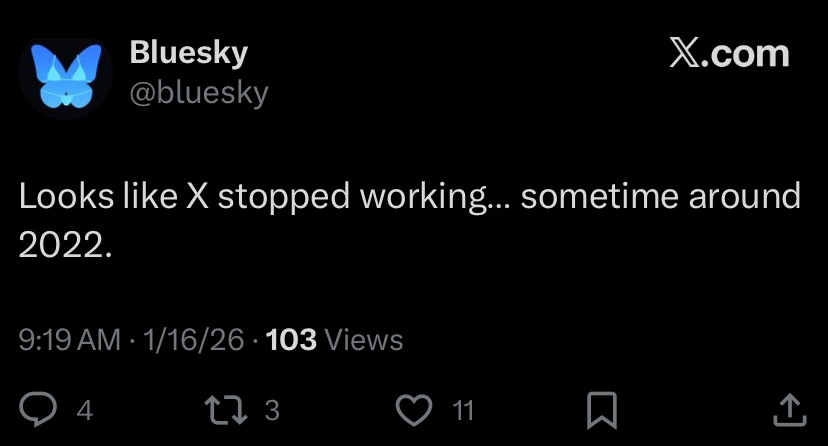Click the 9:19 AM timestamp
The height and width of the screenshot is (446, 828).
coord(69,340)
